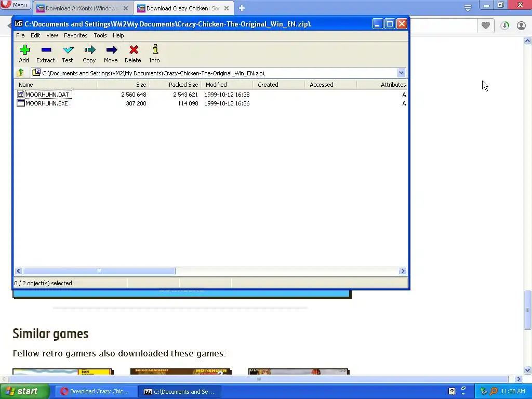Sort by Created column header
This screenshot has height=399, width=532.
(278, 85)
